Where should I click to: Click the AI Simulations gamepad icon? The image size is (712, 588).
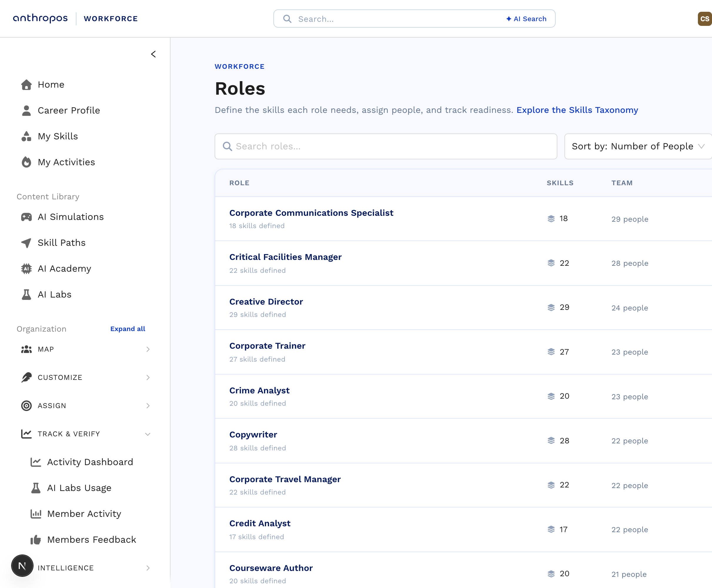click(x=26, y=217)
